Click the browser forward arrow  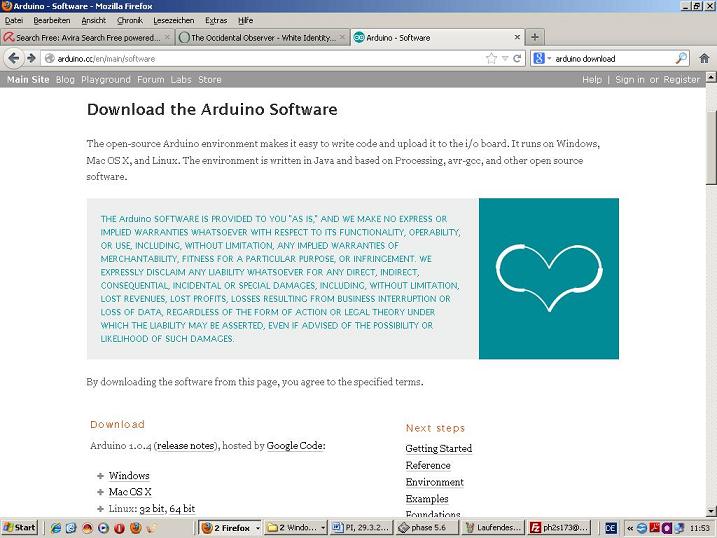(x=31, y=59)
